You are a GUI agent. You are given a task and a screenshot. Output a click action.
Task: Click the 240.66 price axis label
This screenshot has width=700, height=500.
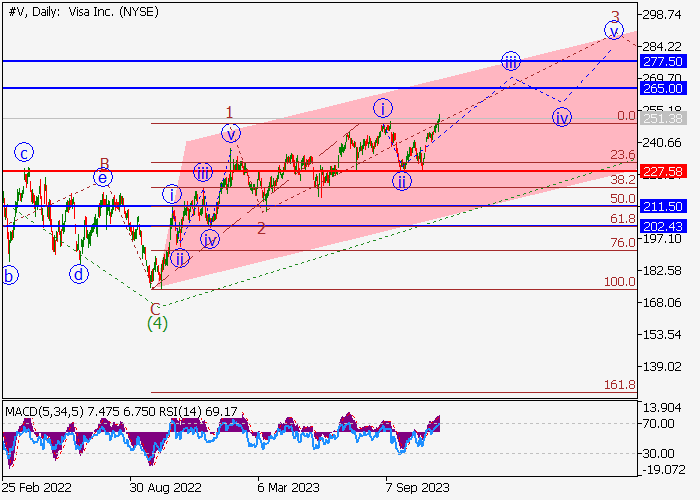point(662,143)
